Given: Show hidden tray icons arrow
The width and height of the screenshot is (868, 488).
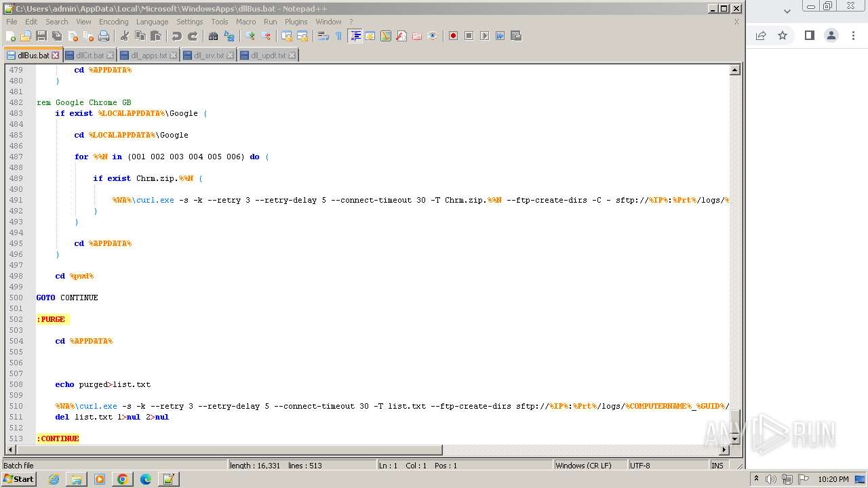Looking at the screenshot, I should [x=757, y=479].
